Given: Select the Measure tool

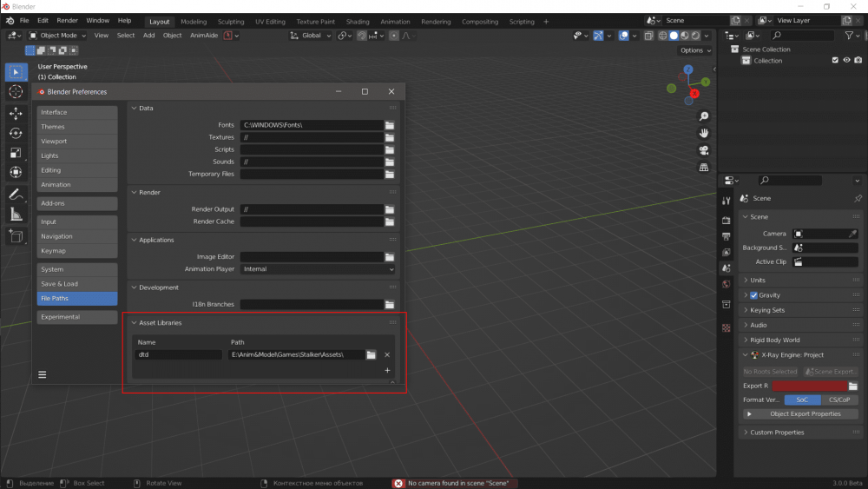Looking at the screenshot, I should [x=16, y=214].
